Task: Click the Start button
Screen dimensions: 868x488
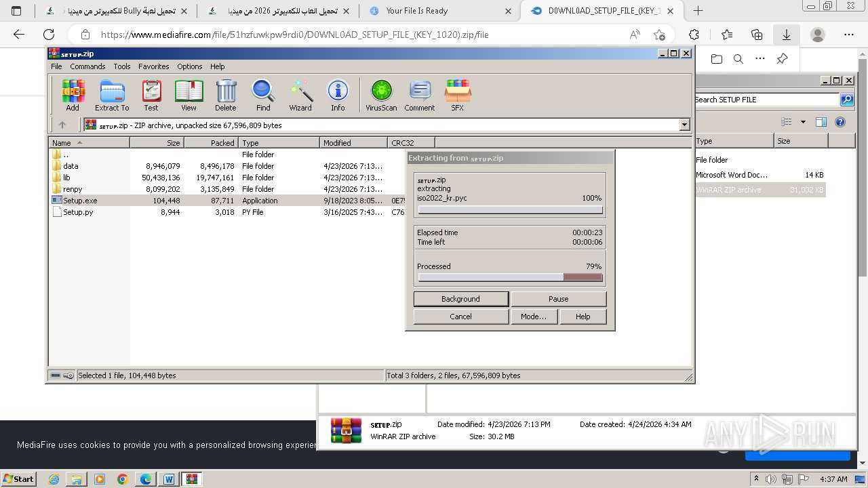Action: tap(18, 479)
